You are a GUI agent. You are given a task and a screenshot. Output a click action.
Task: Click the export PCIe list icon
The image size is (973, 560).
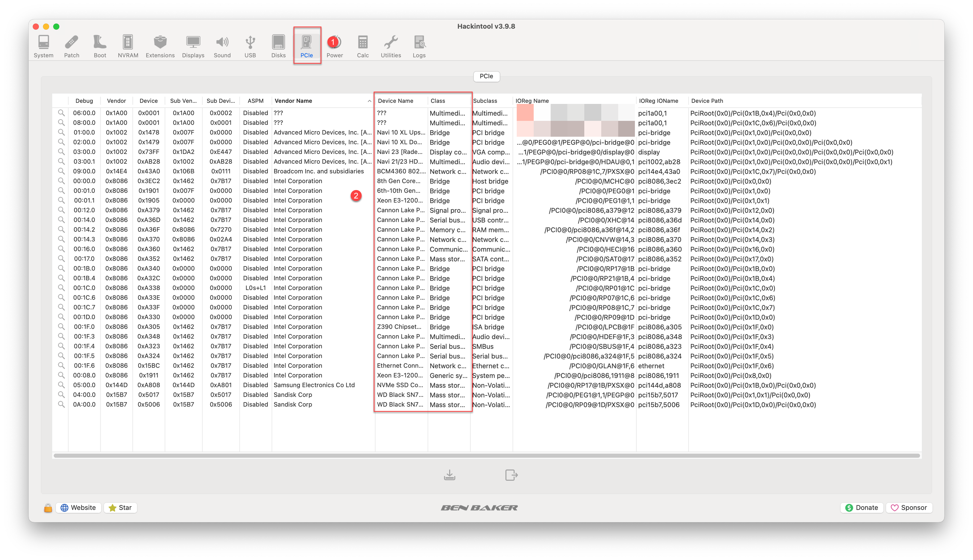point(511,475)
